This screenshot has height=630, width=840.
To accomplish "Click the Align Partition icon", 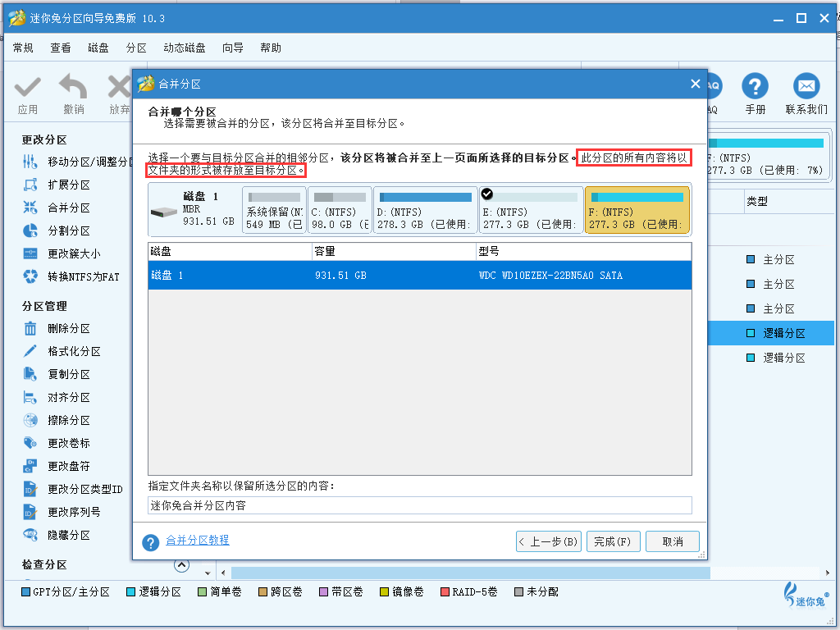I will click(30, 397).
